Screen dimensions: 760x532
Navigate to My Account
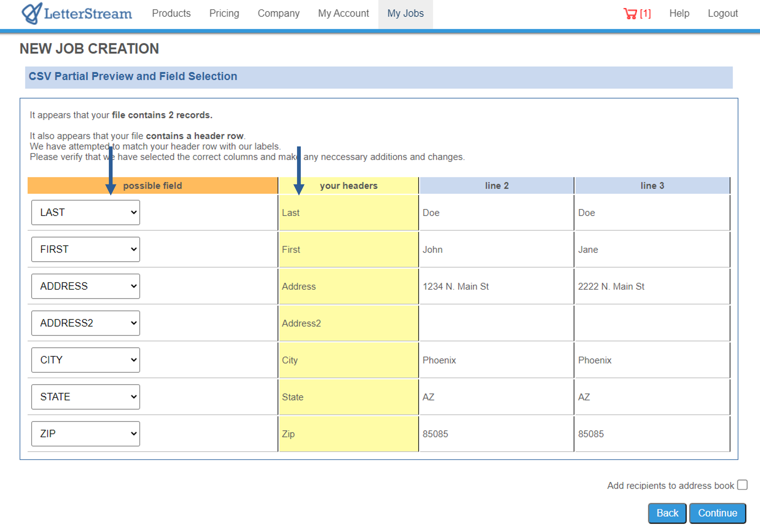tap(343, 13)
